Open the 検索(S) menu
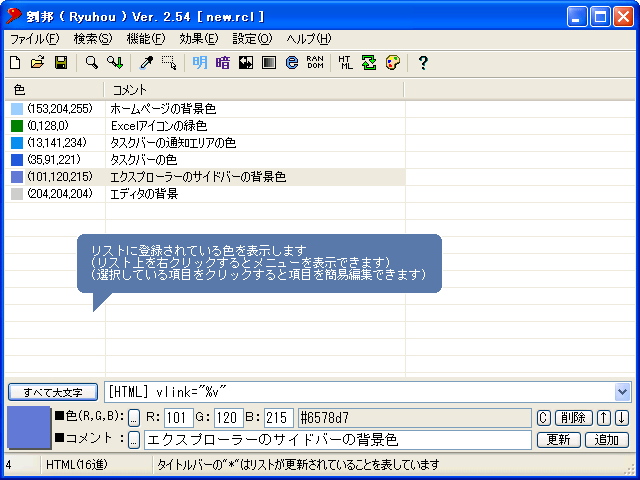640x480 pixels. pos(93,39)
